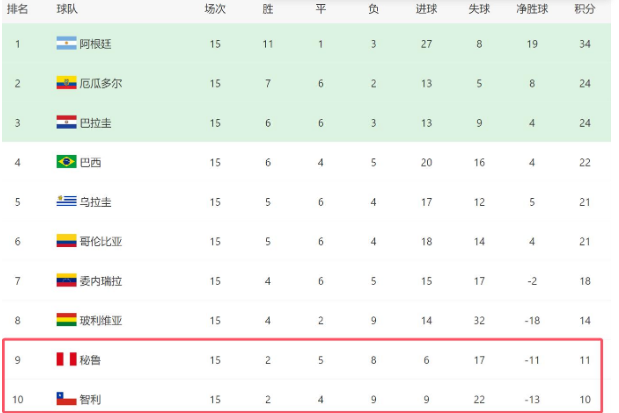The width and height of the screenshot is (619, 413).
Task: Click 阿根廷 points value 34
Action: point(585,44)
